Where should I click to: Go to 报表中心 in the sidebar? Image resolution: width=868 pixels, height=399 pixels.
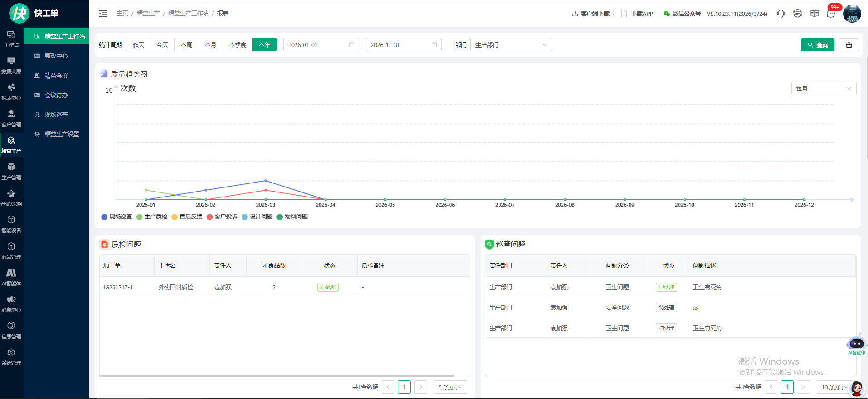[11, 92]
